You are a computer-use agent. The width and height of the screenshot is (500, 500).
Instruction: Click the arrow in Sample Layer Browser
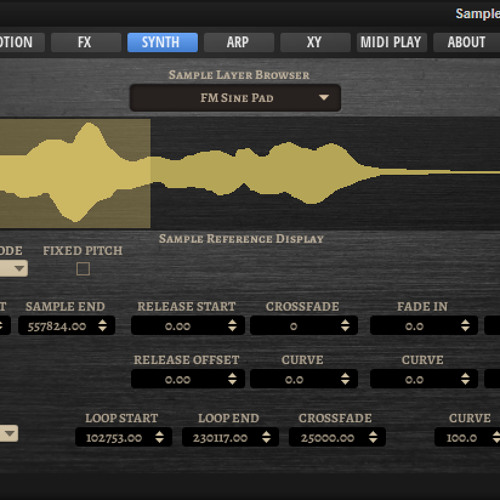324,98
